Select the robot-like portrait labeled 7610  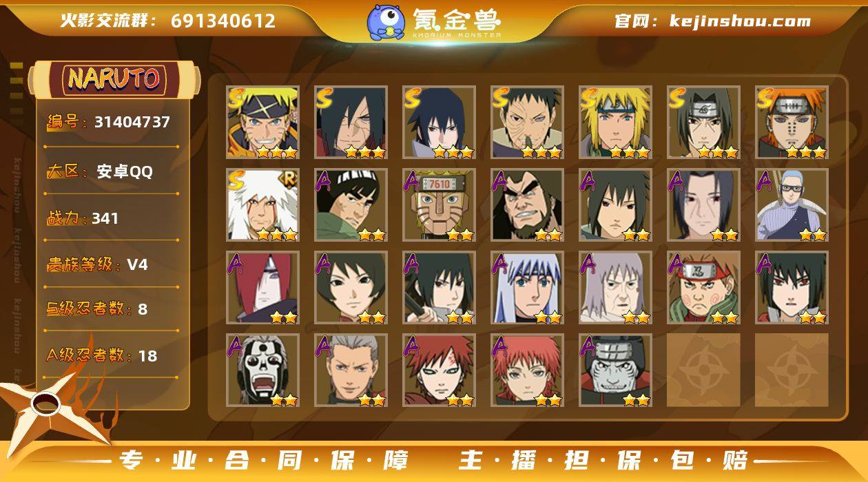point(439,205)
